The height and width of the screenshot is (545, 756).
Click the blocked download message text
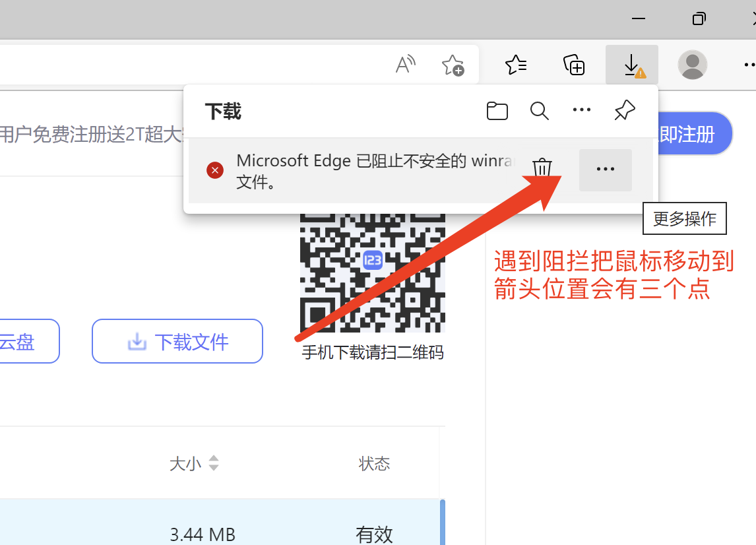pos(376,171)
